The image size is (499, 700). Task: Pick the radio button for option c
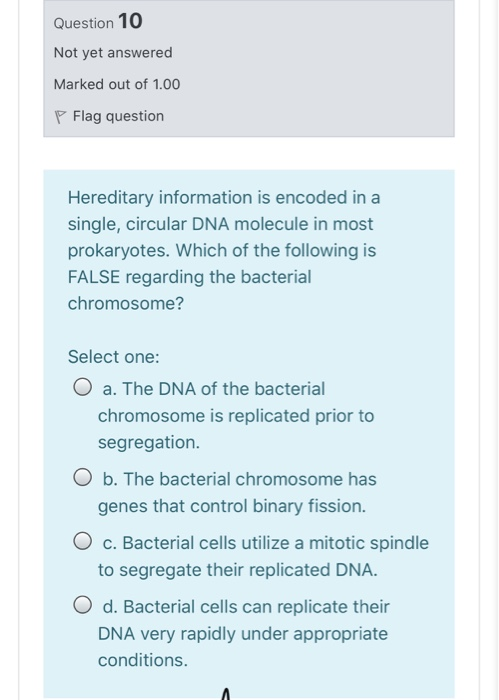(x=83, y=542)
